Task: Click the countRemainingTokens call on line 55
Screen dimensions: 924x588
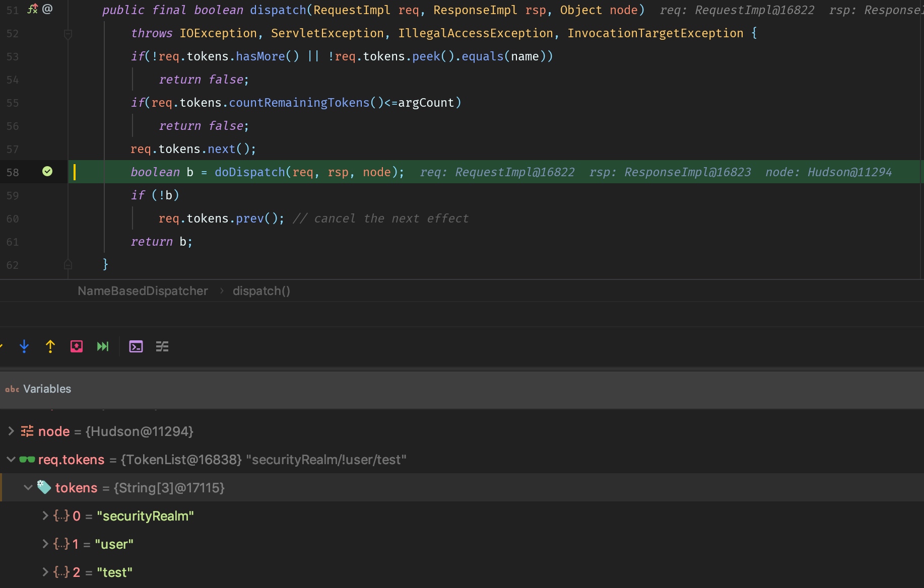Action: (299, 103)
